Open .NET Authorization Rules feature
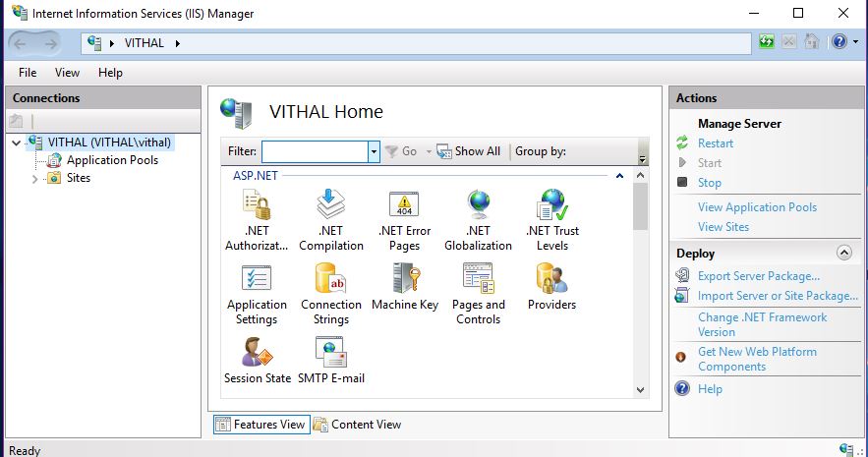The height and width of the screenshot is (457, 868). click(257, 220)
